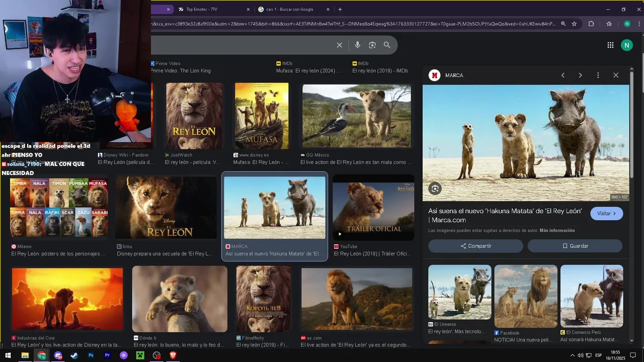Close the 'cars 1 - Buscar con Google' tab

[x=328, y=9]
